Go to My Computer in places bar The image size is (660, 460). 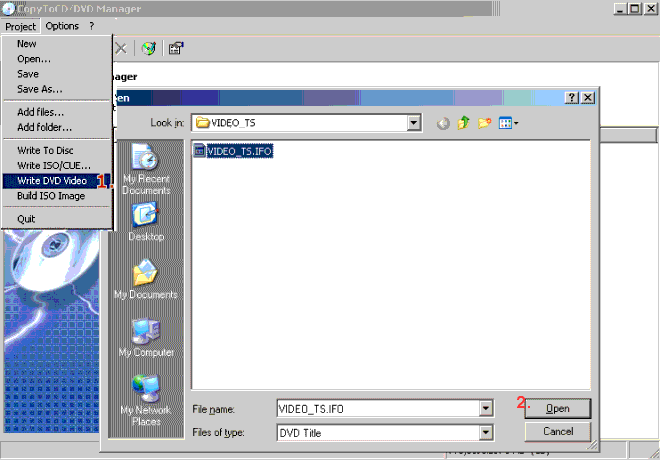click(146, 338)
